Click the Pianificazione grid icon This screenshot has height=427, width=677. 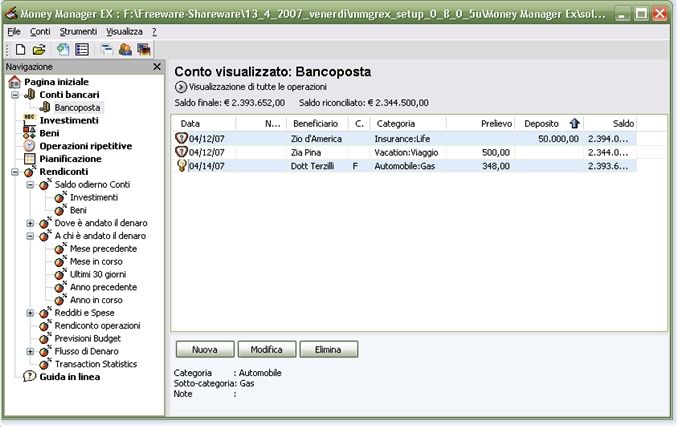[29, 158]
